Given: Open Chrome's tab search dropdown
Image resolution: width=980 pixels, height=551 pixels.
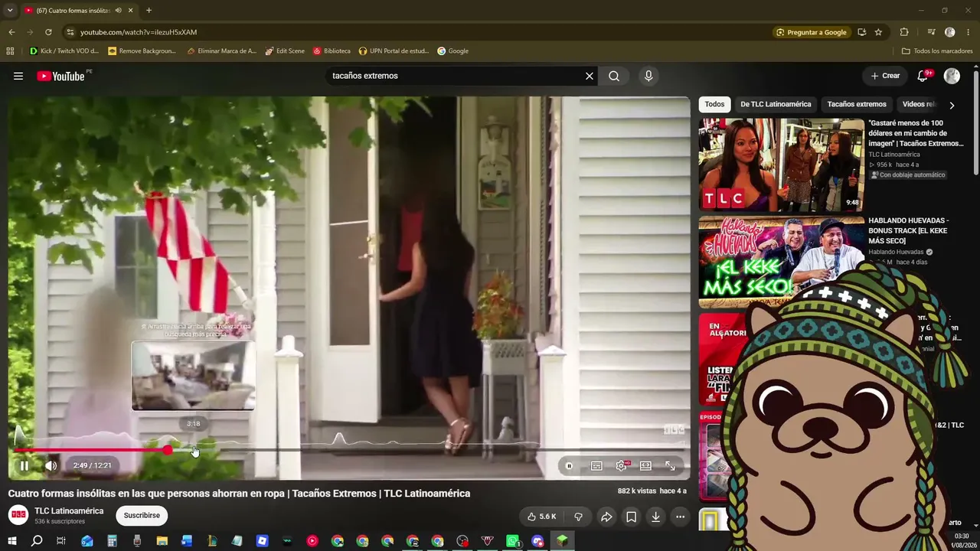Looking at the screenshot, I should [x=10, y=10].
